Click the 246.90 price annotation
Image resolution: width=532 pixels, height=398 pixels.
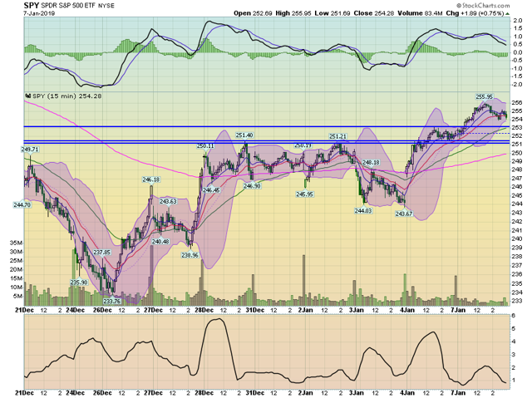[x=252, y=186]
